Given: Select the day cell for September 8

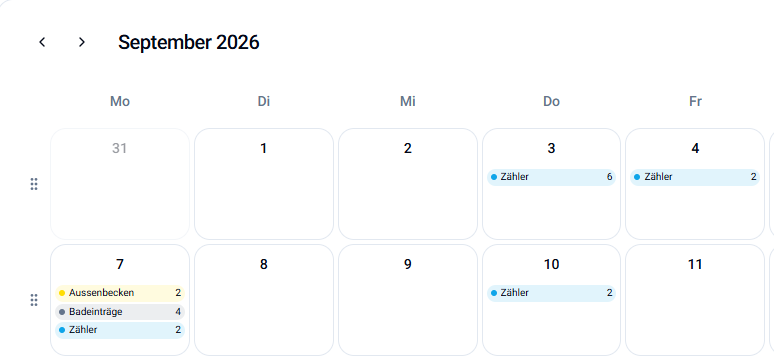Looking at the screenshot, I should pos(264,300).
